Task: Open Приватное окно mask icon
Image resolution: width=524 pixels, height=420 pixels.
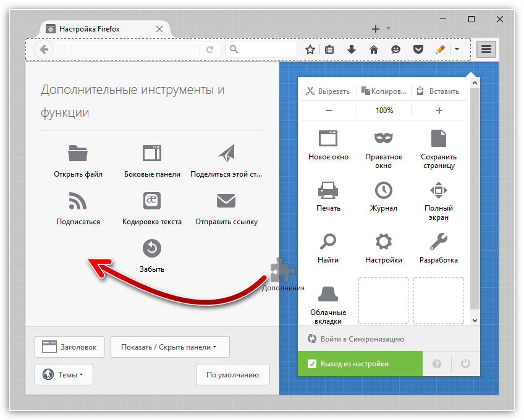Action: click(383, 138)
